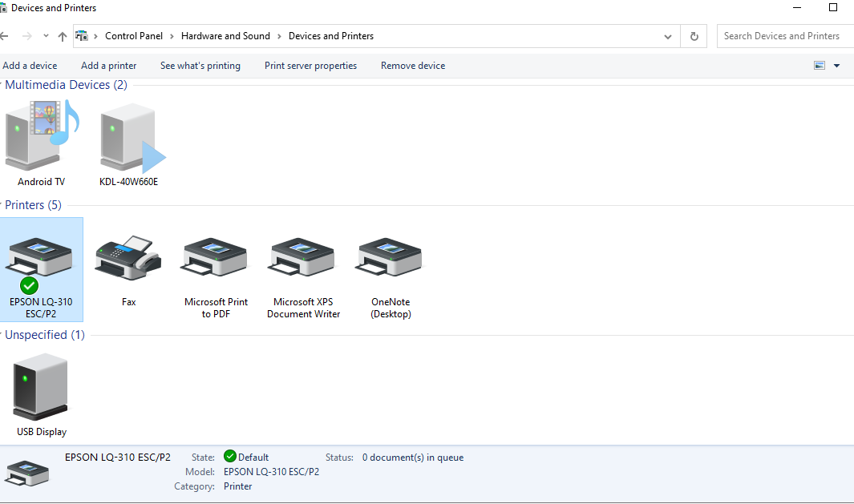The height and width of the screenshot is (504, 854).
Task: Open Print server properties
Action: 310,66
